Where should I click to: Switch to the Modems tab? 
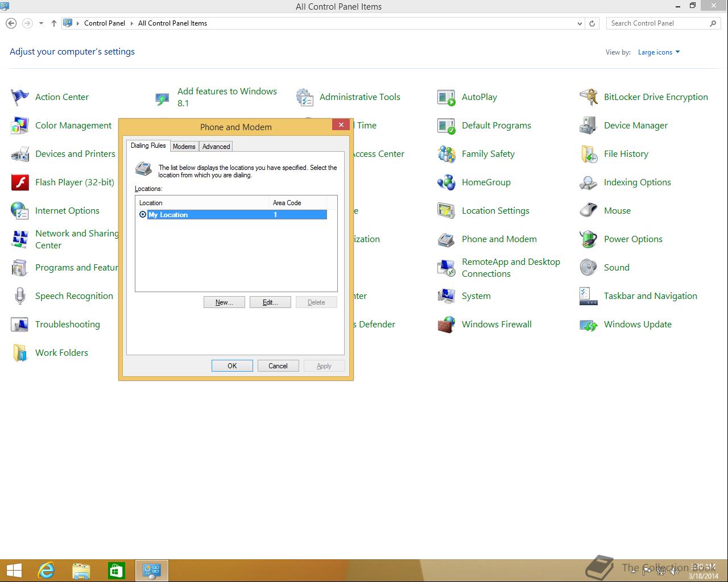pos(184,147)
